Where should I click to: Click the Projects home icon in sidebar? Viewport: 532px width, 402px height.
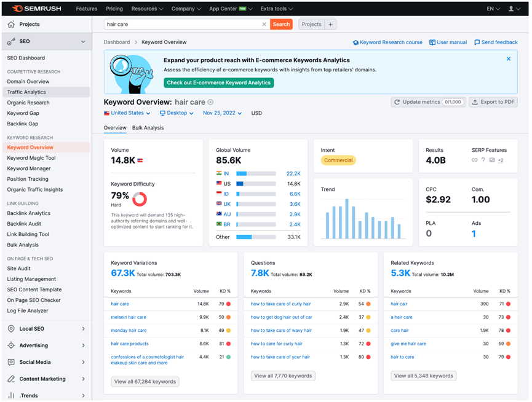coord(11,25)
